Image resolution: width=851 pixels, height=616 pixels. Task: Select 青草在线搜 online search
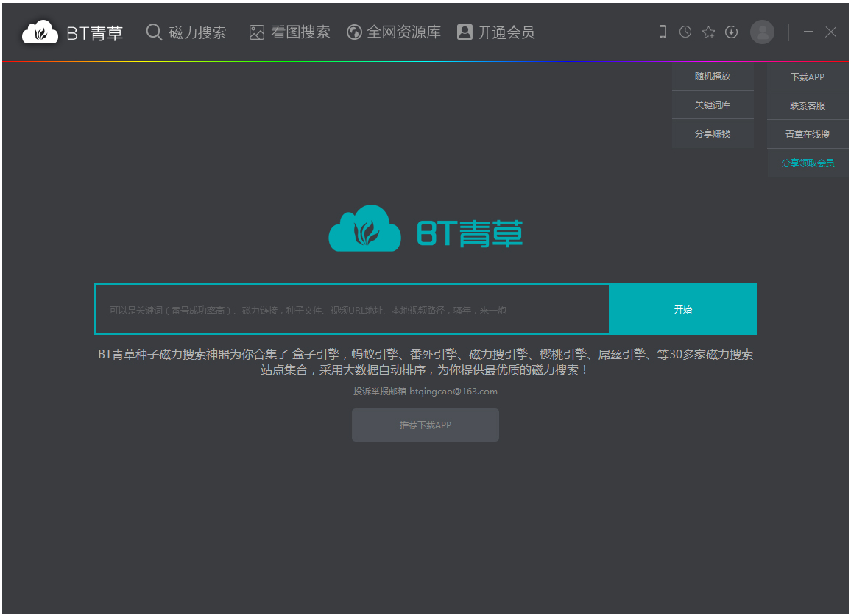[808, 134]
